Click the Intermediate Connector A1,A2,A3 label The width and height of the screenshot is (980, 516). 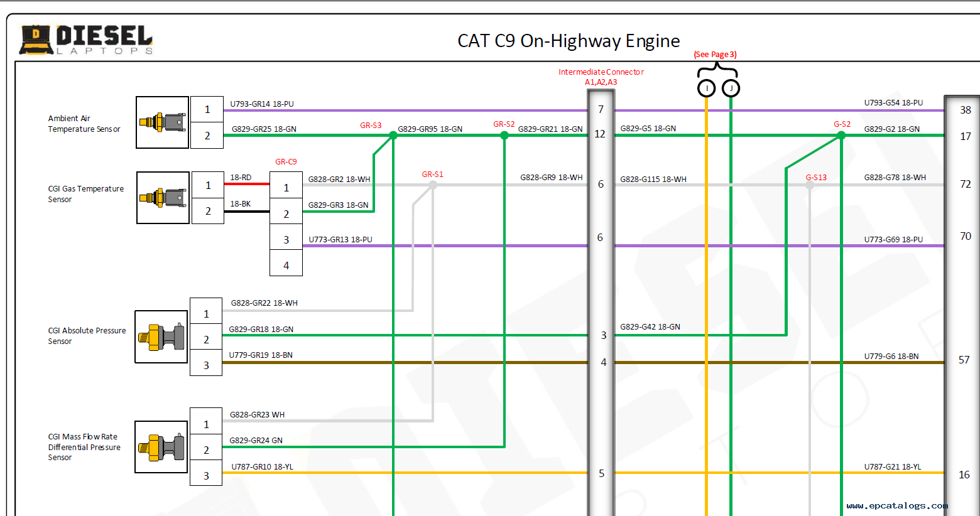[x=601, y=77]
